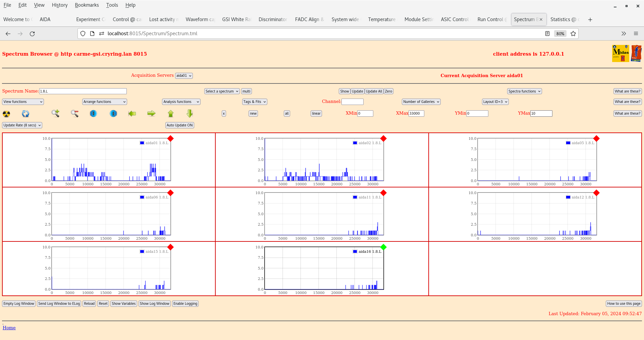Open the View functions dropdown
644x340 pixels.
(x=23, y=102)
